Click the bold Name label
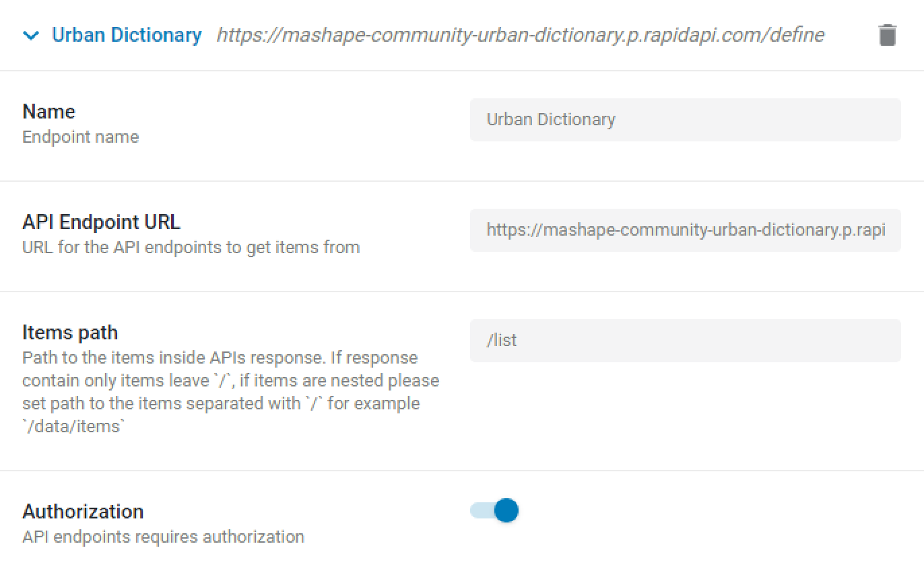This screenshot has width=924, height=575. tap(48, 111)
